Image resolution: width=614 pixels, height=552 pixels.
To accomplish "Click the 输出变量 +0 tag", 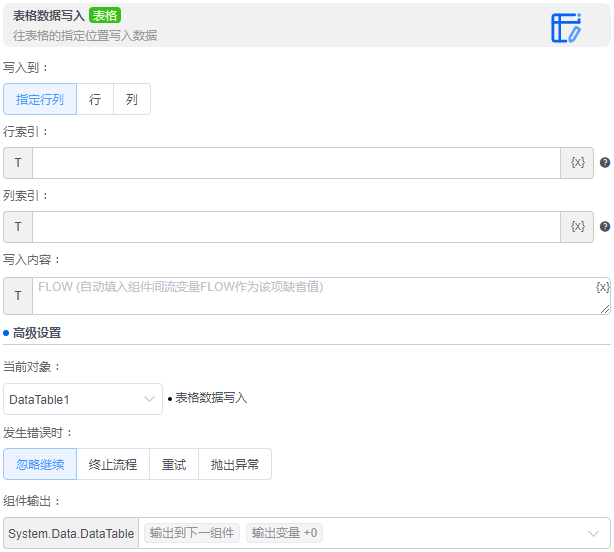I will tap(284, 533).
